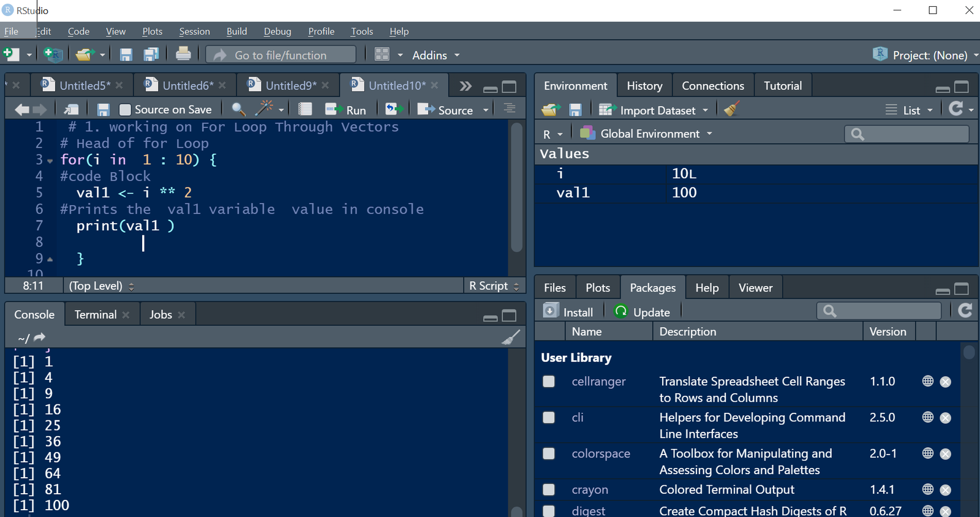Compile report notebook icon in editor
Viewport: 980px width, 517px height.
point(305,109)
